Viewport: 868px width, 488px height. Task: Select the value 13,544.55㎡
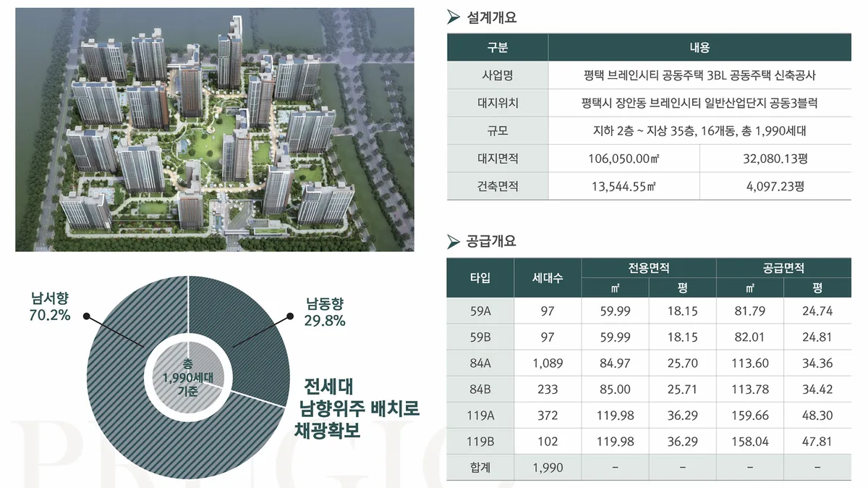tap(624, 186)
